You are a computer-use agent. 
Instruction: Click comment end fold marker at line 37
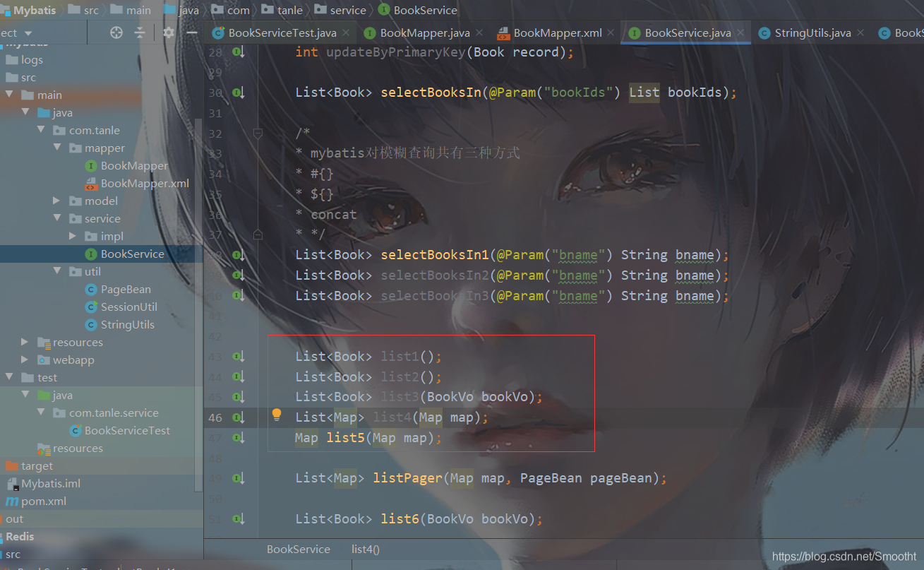pyautogui.click(x=258, y=234)
